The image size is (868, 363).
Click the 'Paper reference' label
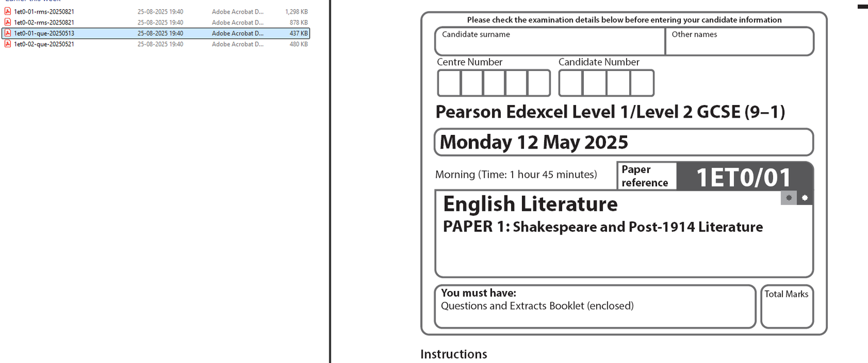(644, 176)
